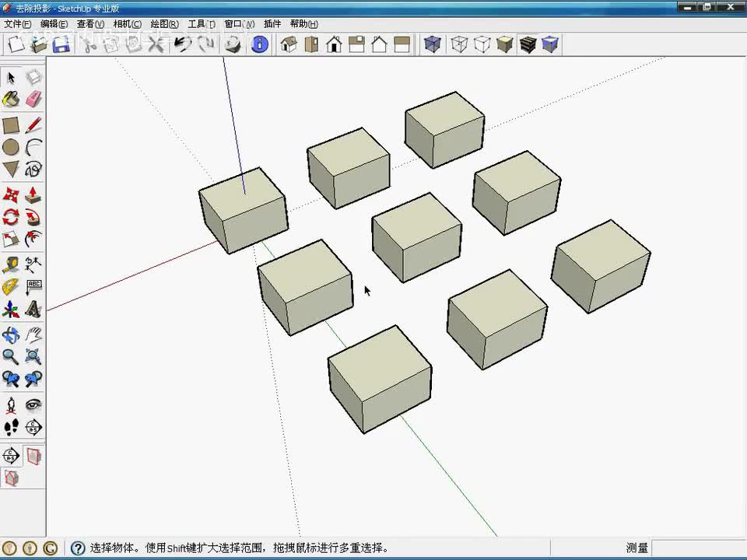
Task: Toggle X-ray face style
Action: pos(433,44)
